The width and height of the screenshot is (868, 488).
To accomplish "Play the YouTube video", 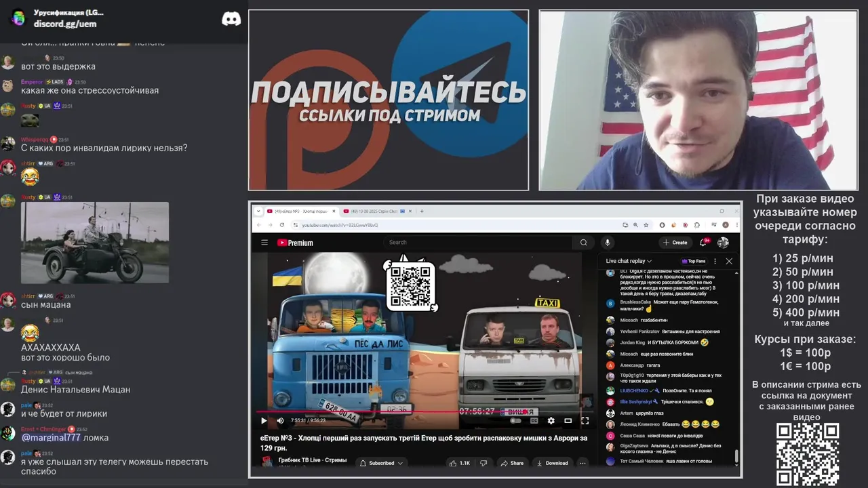I will coord(264,420).
